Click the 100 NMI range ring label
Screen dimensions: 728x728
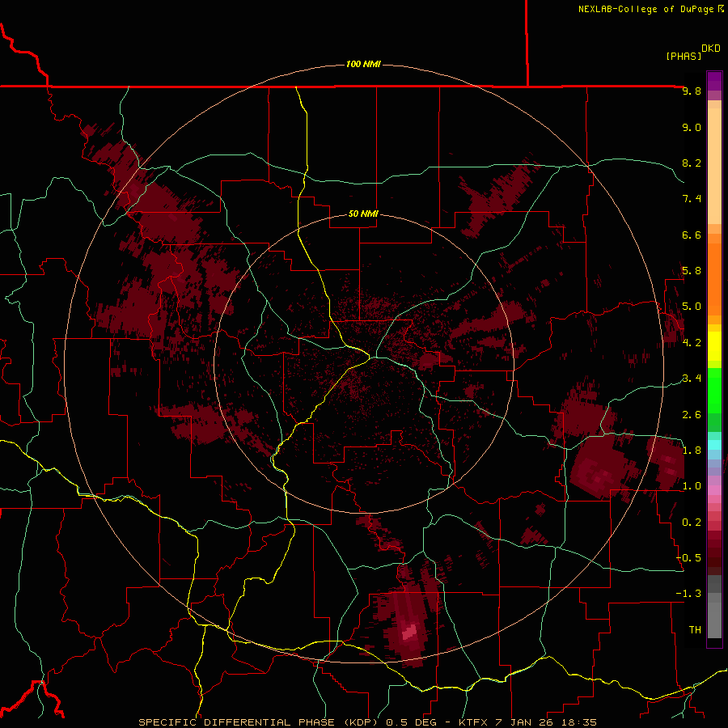click(x=363, y=64)
